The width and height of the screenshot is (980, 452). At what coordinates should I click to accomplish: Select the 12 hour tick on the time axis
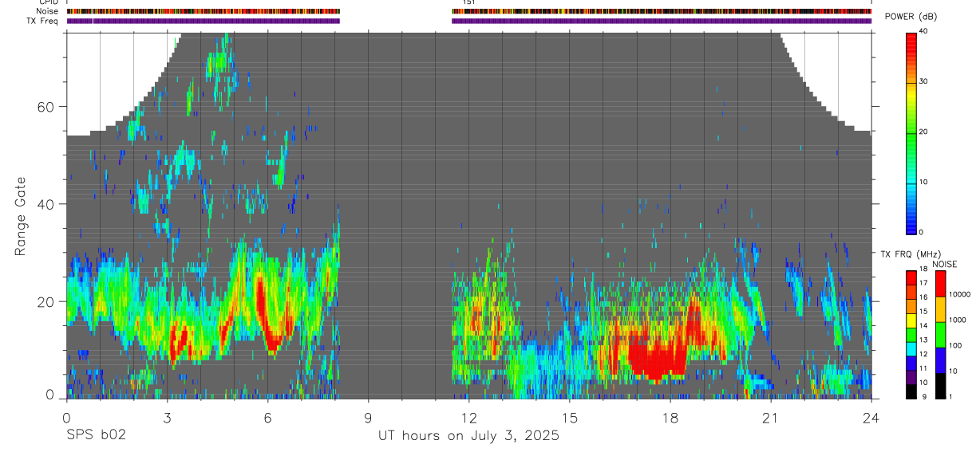click(468, 417)
